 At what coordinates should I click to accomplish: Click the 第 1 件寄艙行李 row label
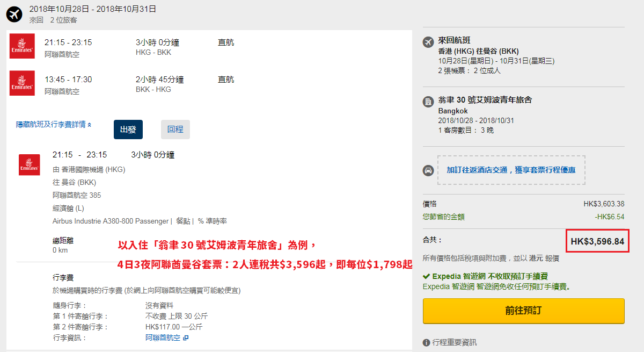point(80,316)
